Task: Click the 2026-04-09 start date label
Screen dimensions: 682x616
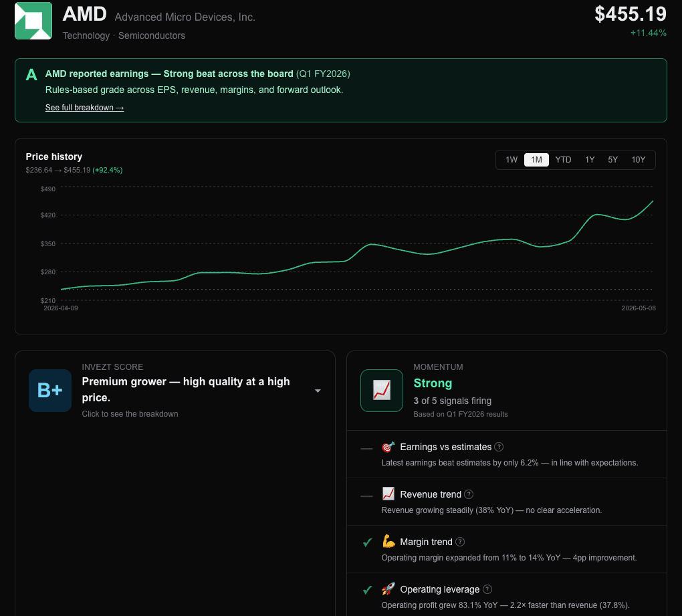Action: (x=60, y=308)
